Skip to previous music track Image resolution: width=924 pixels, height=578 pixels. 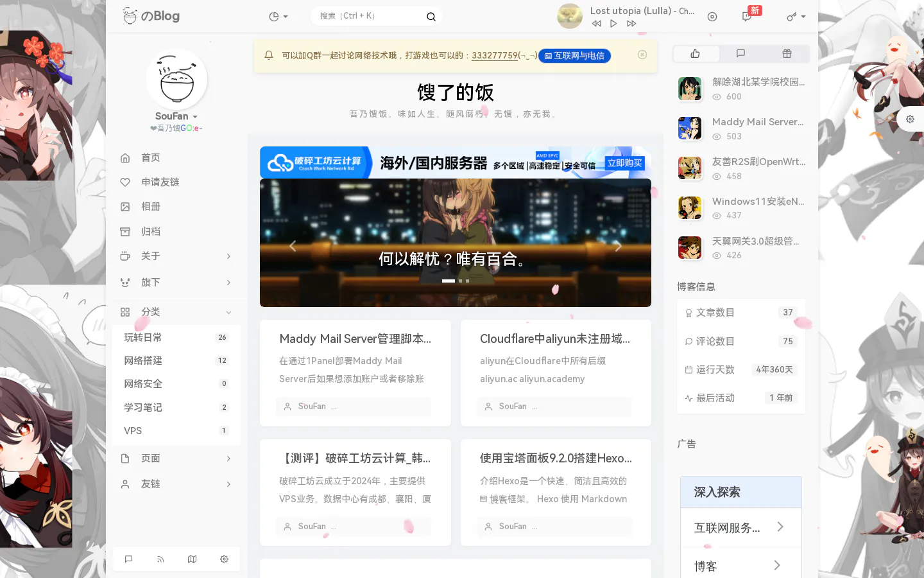pyautogui.click(x=597, y=24)
